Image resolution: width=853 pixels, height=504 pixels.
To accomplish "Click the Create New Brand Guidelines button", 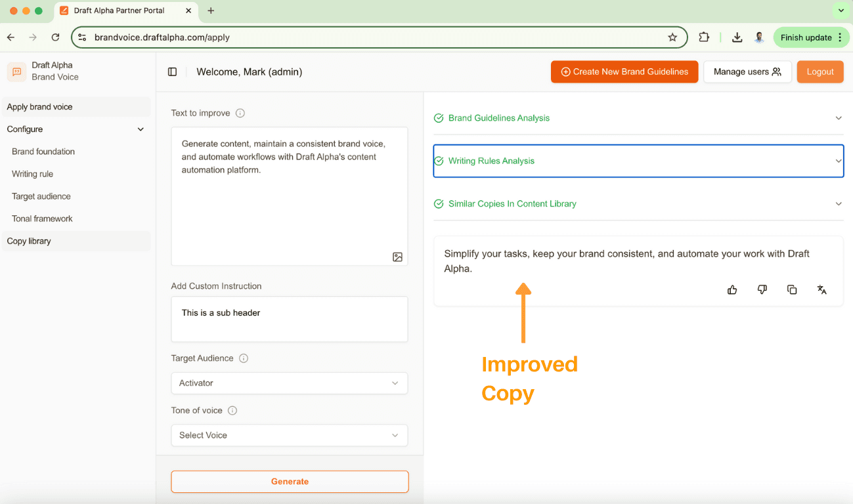I will [624, 72].
